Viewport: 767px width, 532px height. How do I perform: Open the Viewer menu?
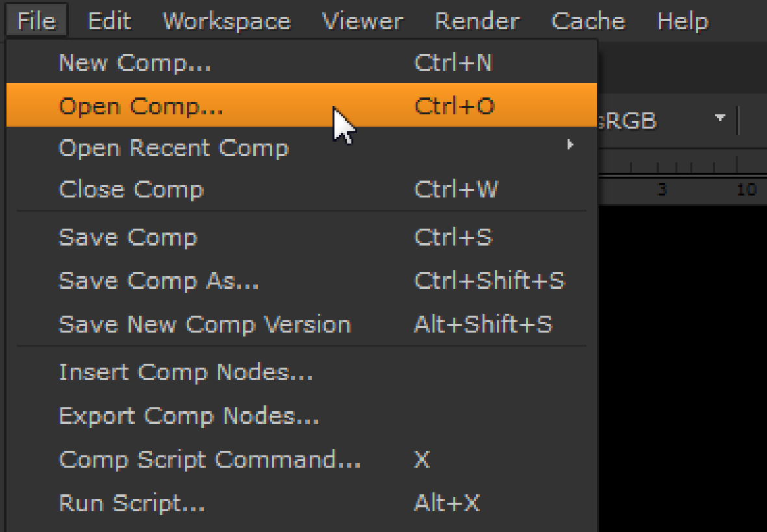[x=362, y=21]
